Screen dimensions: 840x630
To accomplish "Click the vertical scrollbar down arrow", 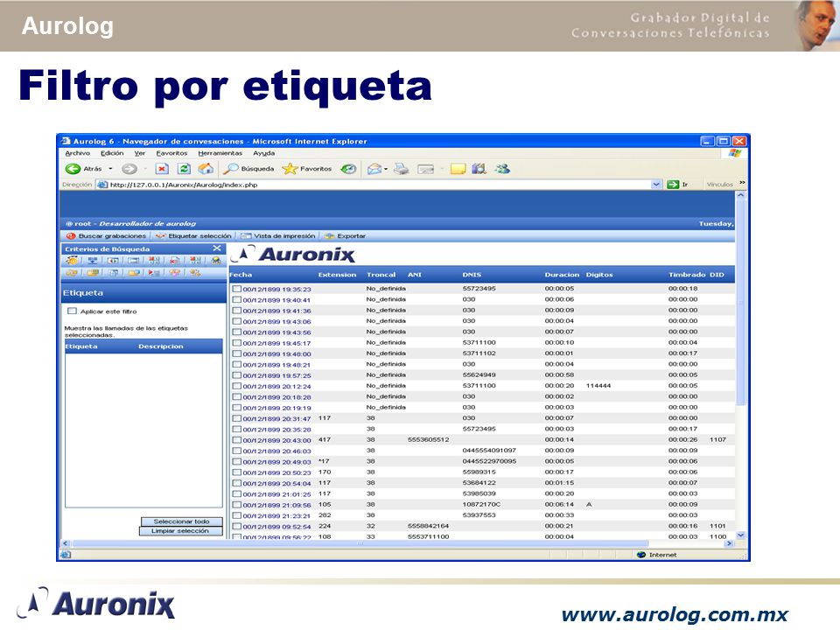I will click(x=741, y=535).
